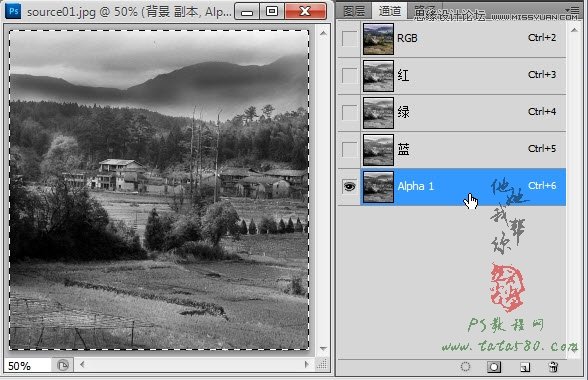The width and height of the screenshot is (588, 380).
Task: Toggle visibility of 红 channel
Action: (350, 75)
